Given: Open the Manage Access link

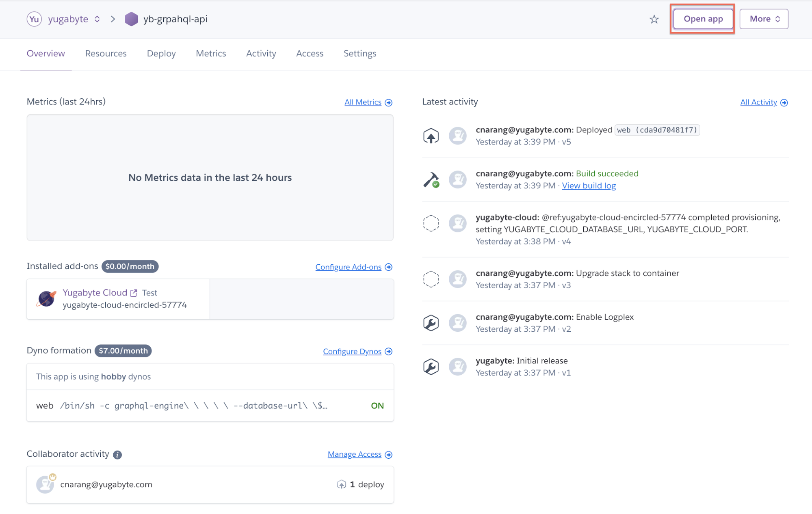Looking at the screenshot, I should (355, 454).
